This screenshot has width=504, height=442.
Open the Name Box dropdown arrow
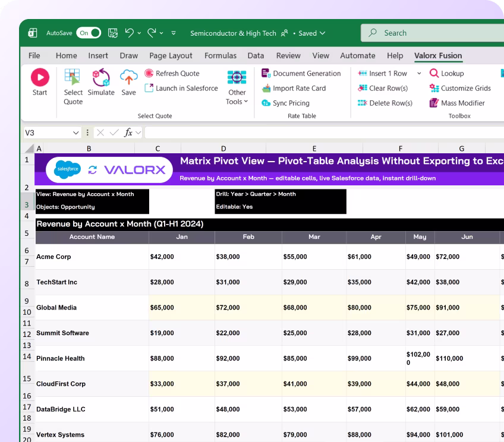click(76, 132)
